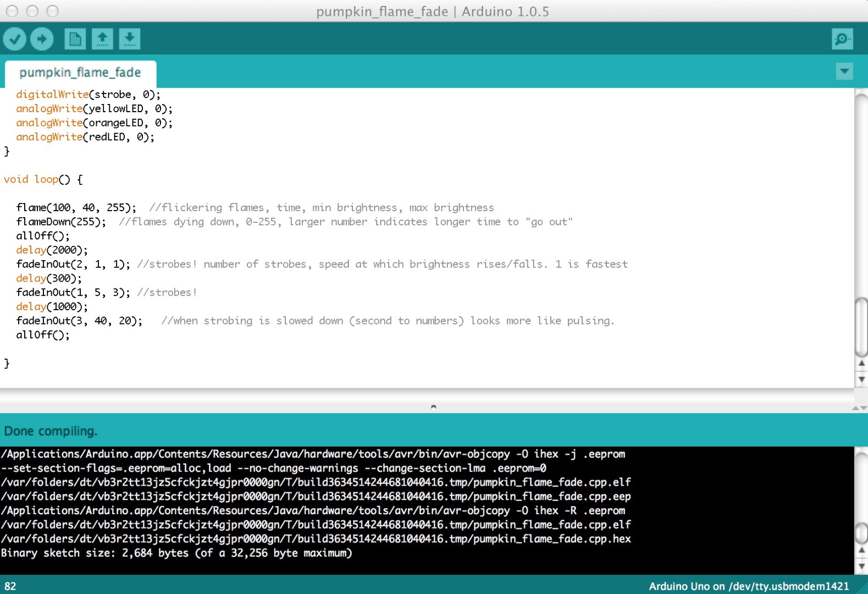The image size is (868, 594).
Task: Click the 'analogWrite(orangeLED, 0);' line
Action: click(x=95, y=123)
